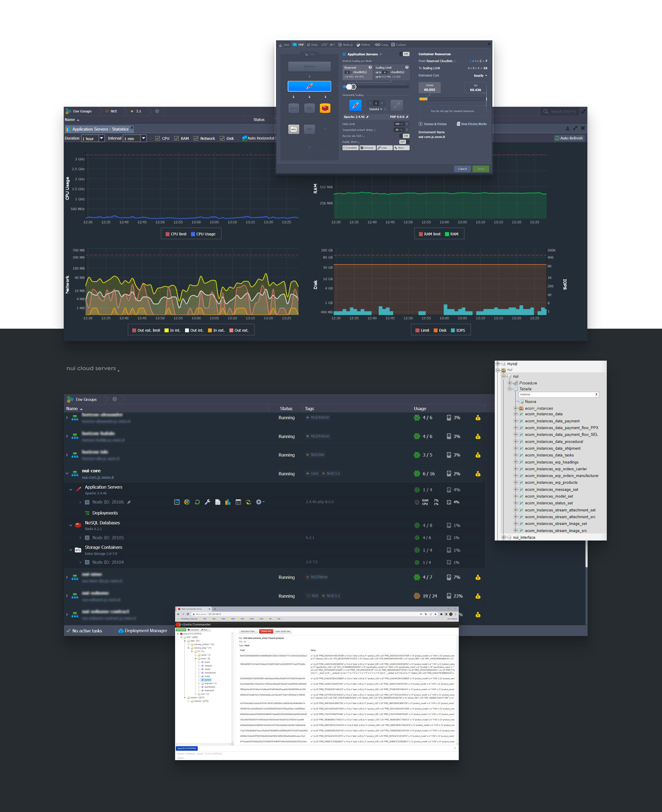Viewport: 662px width, 812px height.
Task: Click the green Apply button
Action: pos(481,169)
